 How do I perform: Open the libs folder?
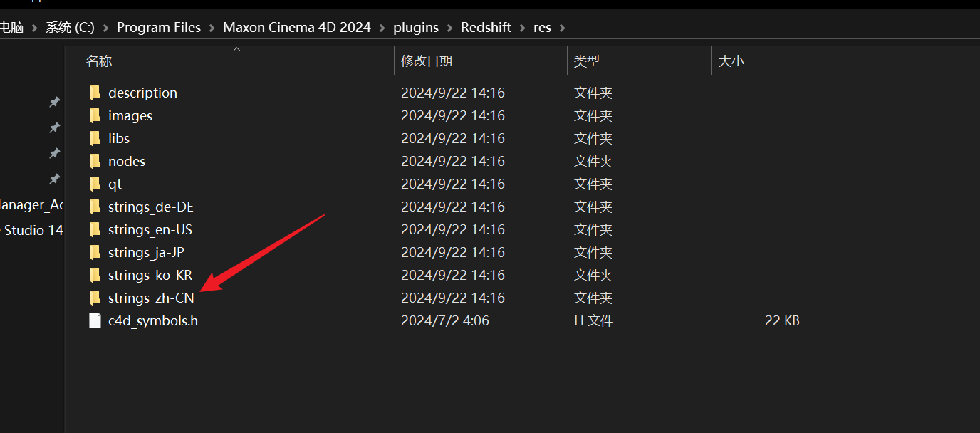pyautogui.click(x=118, y=138)
